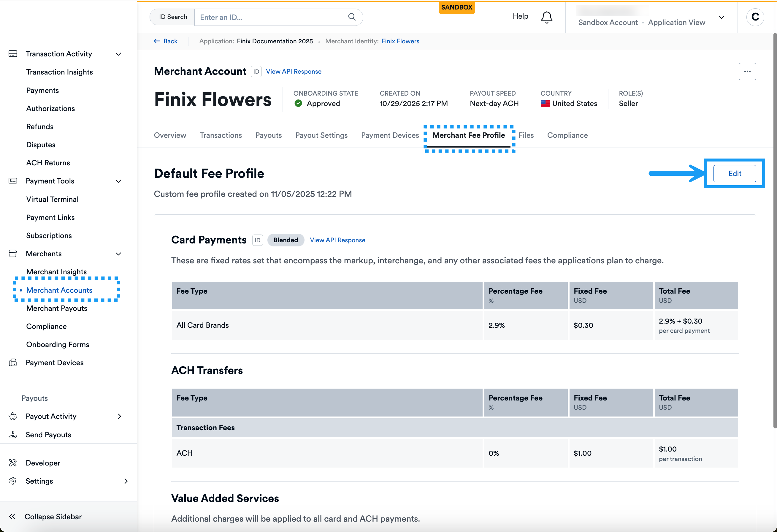This screenshot has width=777, height=532.
Task: Click the notification bell icon
Action: click(x=546, y=17)
